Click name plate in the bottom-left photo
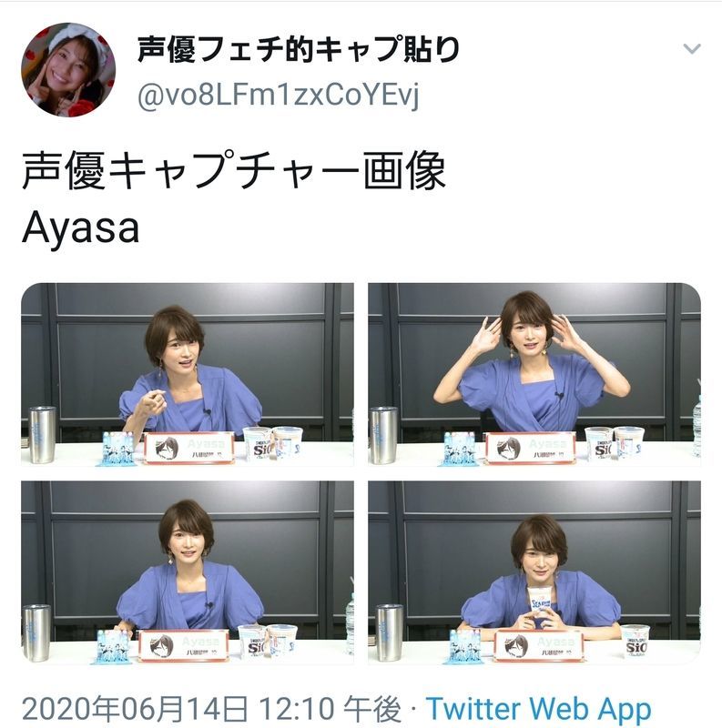 click(184, 645)
